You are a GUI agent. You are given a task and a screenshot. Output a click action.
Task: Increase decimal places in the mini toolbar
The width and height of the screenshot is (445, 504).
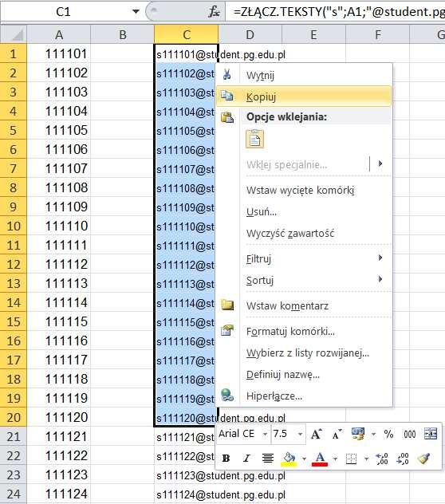382,459
